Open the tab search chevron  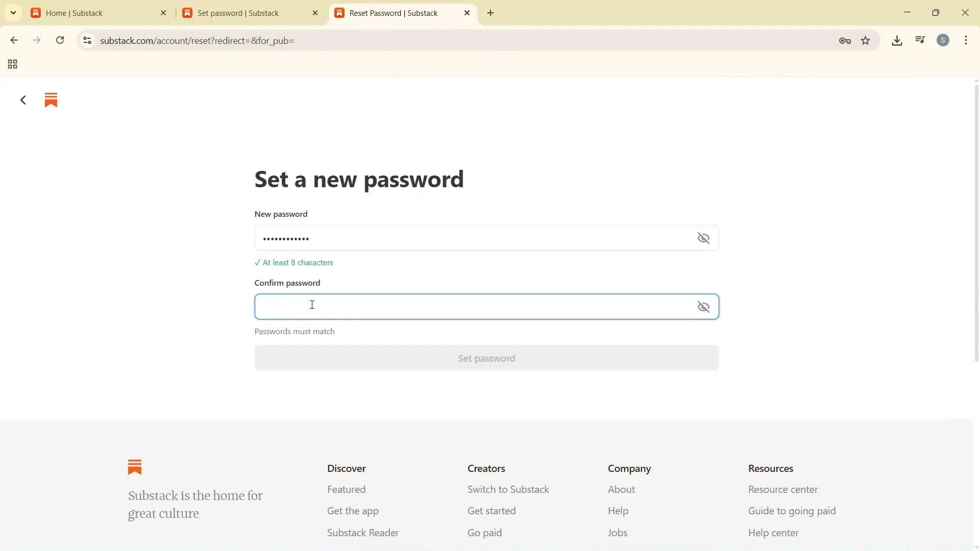coord(13,12)
